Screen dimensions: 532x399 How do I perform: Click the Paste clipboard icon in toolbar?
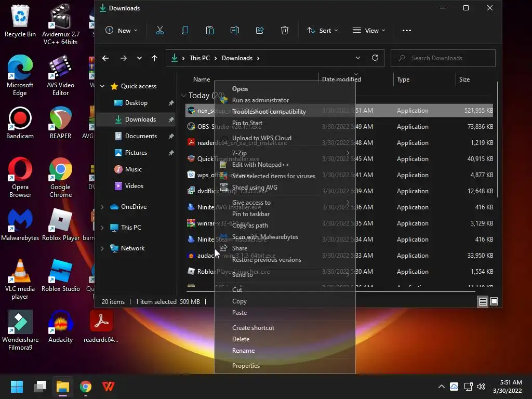(210, 31)
